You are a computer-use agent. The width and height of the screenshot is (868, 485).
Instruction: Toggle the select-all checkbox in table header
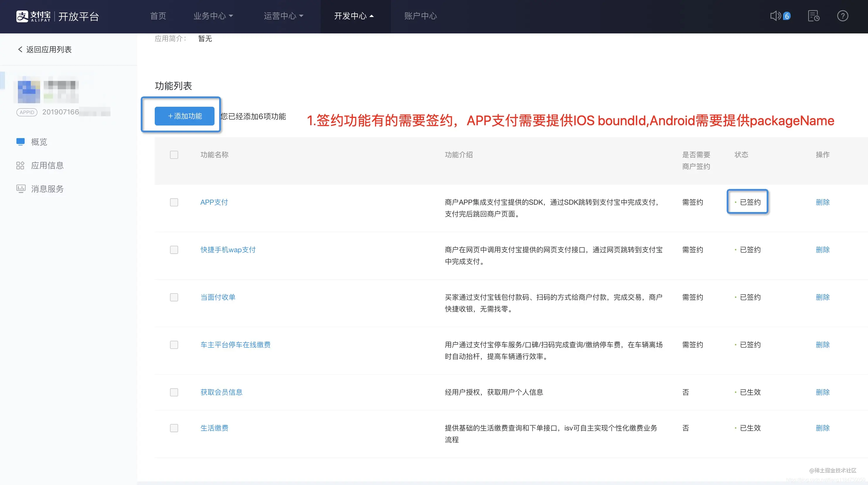coord(174,155)
